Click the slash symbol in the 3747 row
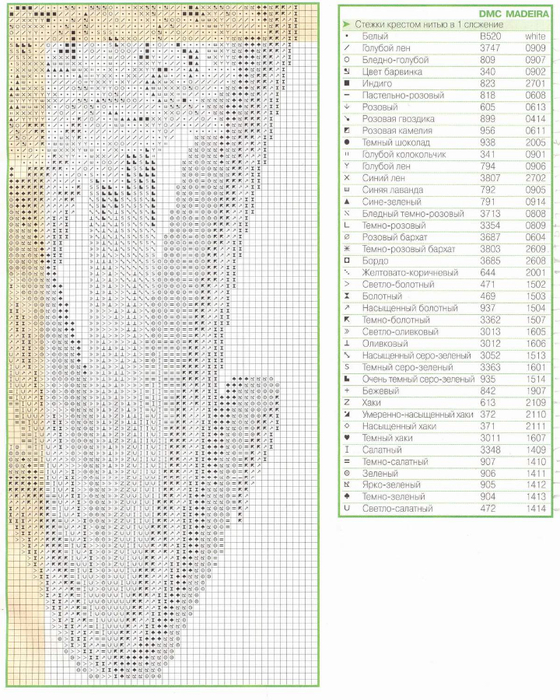Image resolution: width=560 pixels, height=700 pixels. 347,48
